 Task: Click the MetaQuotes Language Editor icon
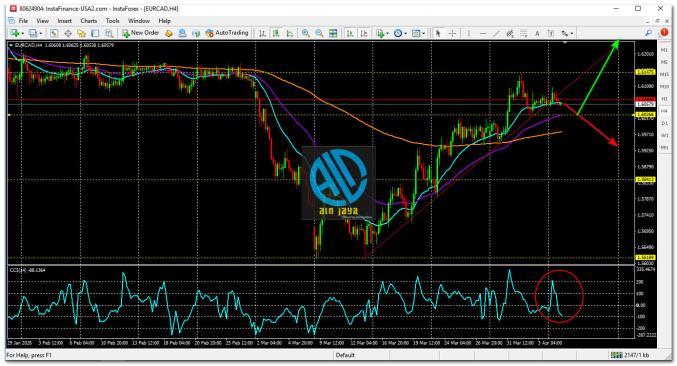169,33
